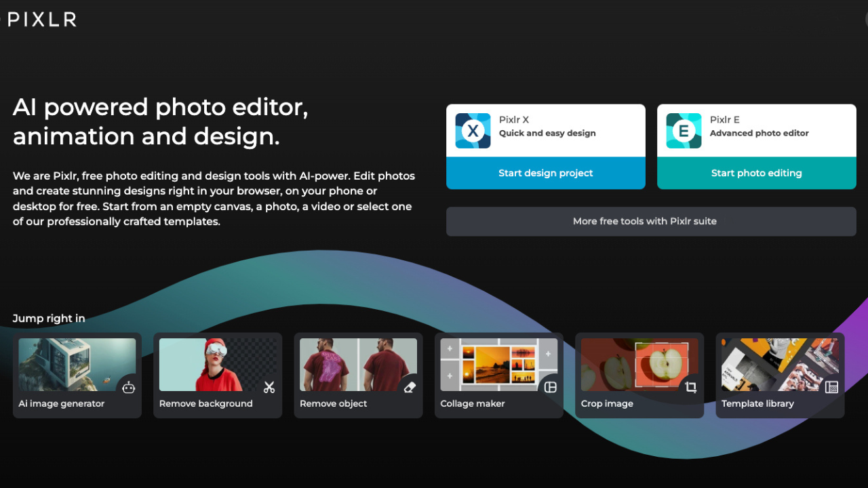Viewport: 868px width, 488px height.
Task: Start photo editing in Pixlr E
Action: click(x=757, y=173)
